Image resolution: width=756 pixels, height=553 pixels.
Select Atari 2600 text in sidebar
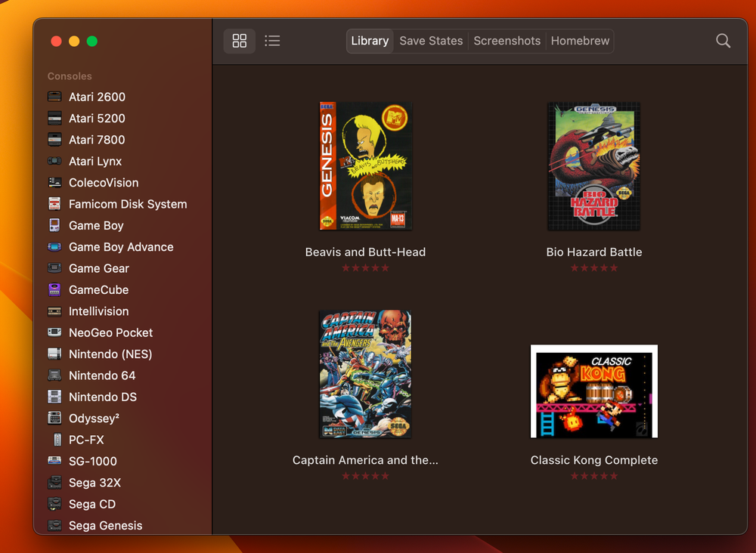click(x=97, y=97)
